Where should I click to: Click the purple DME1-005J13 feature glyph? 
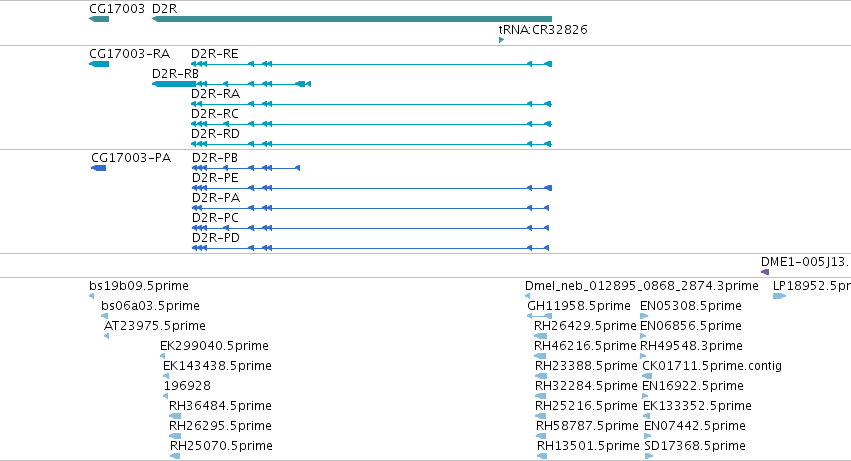coord(765,272)
